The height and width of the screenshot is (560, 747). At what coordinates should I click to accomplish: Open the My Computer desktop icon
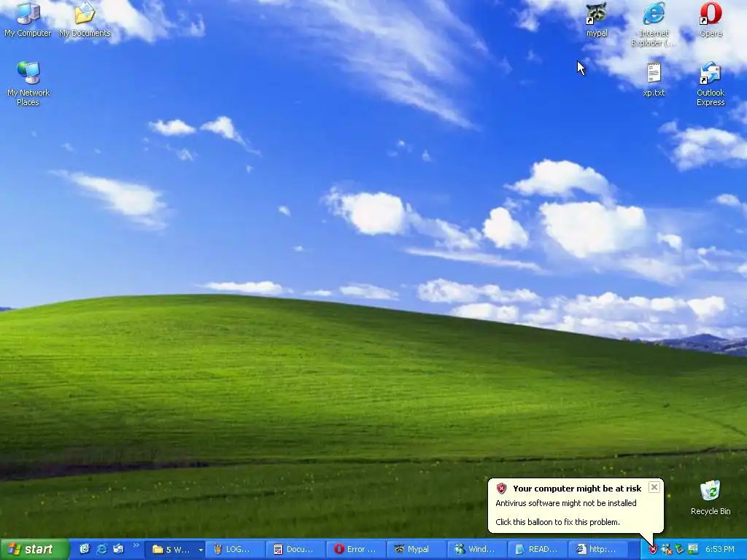pos(28,19)
